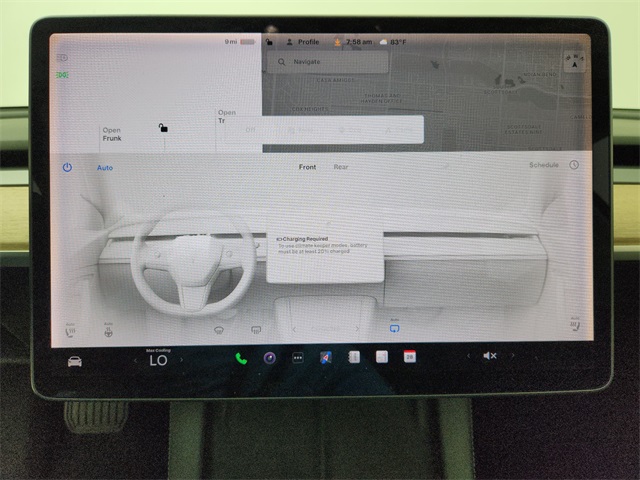Toggle the driver seat heater
The width and height of the screenshot is (640, 480).
pyautogui.click(x=70, y=331)
